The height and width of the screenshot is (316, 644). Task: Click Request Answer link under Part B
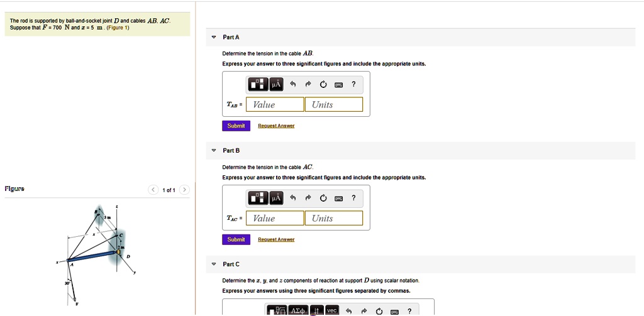276,239
